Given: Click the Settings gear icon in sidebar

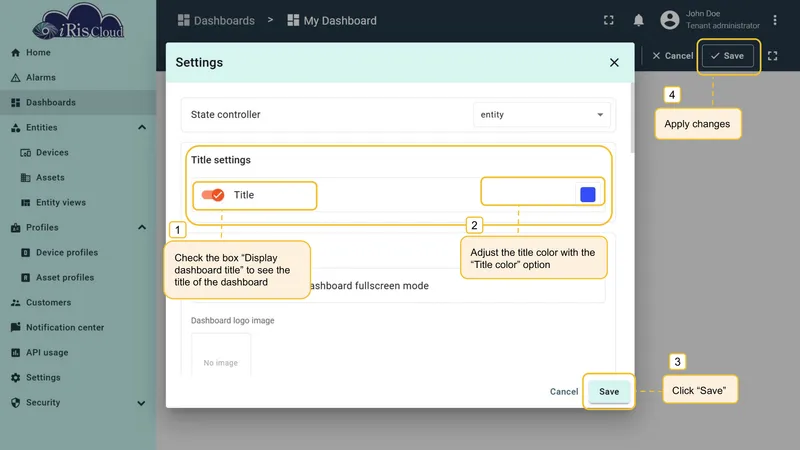Looking at the screenshot, I should 15,378.
